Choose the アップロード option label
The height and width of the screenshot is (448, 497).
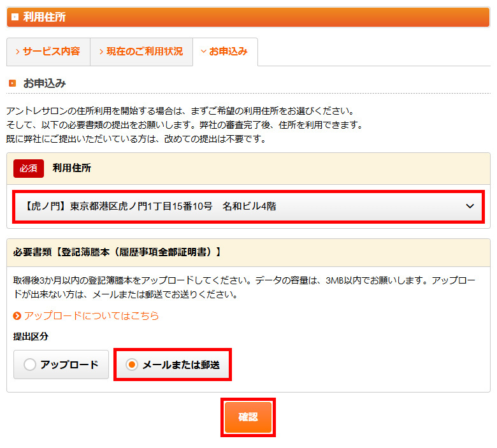coord(69,365)
